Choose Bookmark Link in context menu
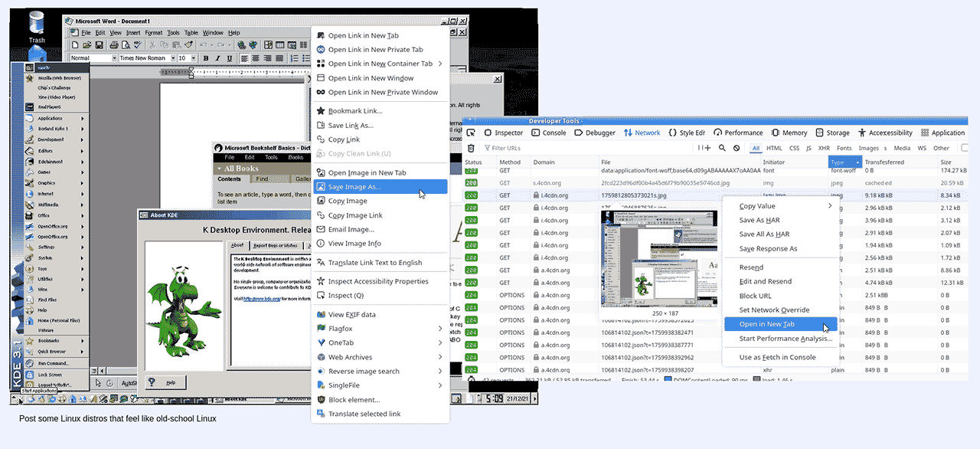Image resolution: width=980 pixels, height=449 pixels. pyautogui.click(x=381, y=111)
